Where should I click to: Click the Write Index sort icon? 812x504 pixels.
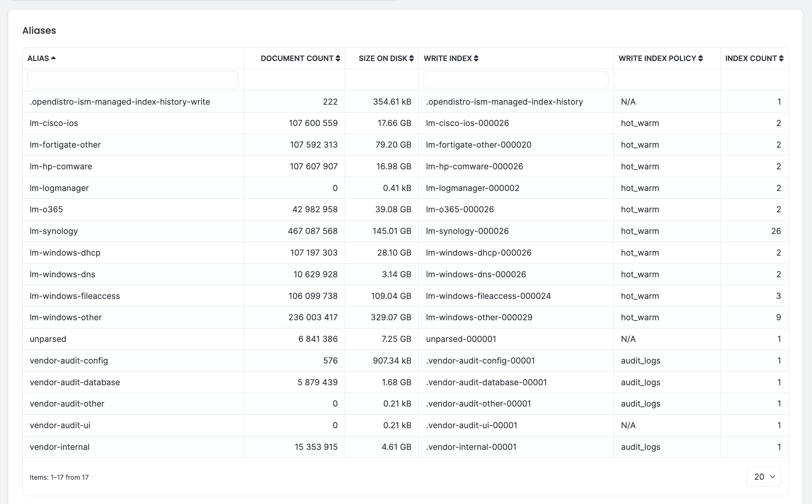pos(476,58)
